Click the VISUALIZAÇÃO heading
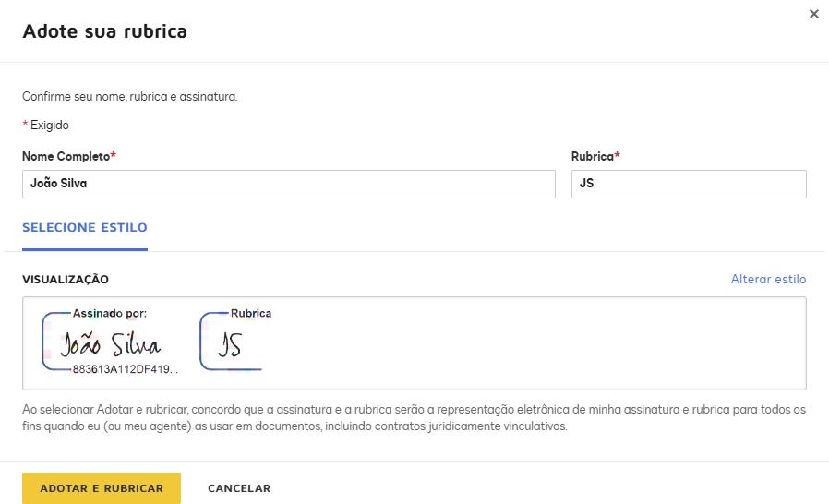829x504 pixels. (66, 280)
